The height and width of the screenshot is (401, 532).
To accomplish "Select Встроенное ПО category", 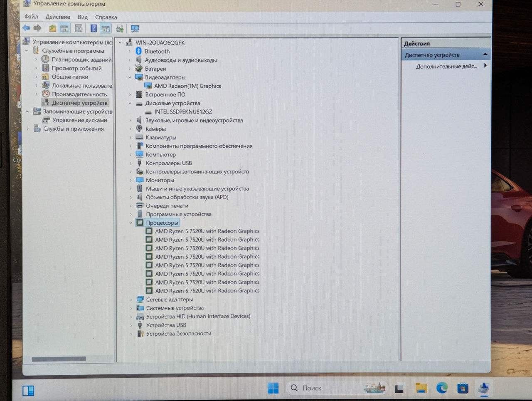I will click(x=165, y=94).
